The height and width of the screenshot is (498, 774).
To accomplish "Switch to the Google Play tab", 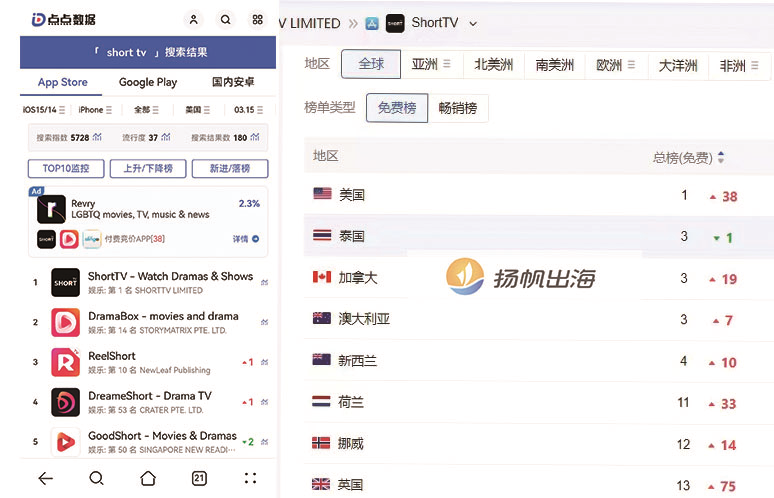I will coord(148,82).
